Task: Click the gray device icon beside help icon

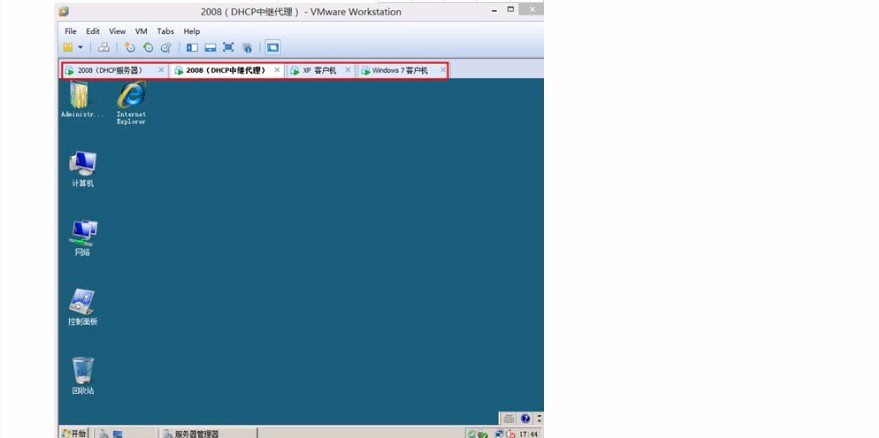Action: click(x=508, y=418)
